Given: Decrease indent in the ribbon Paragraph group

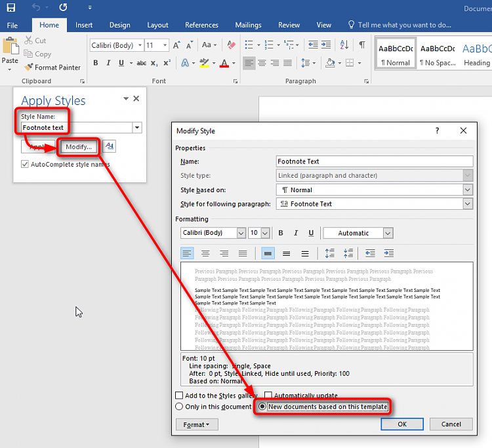Looking at the screenshot, I should pos(313,45).
